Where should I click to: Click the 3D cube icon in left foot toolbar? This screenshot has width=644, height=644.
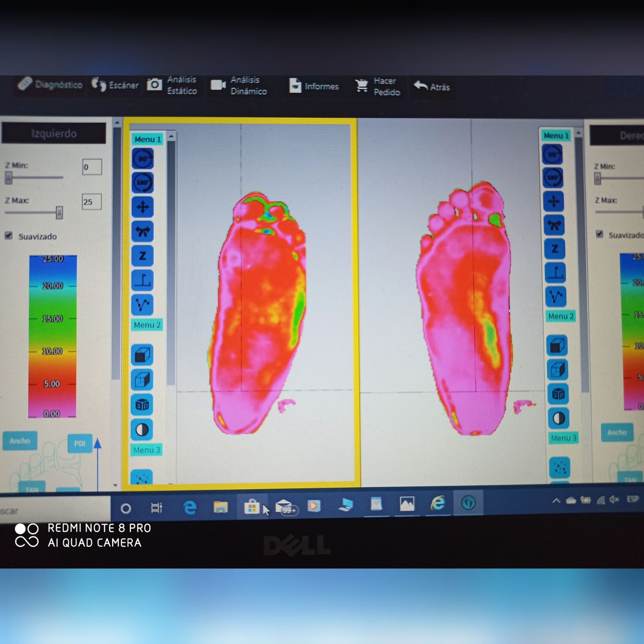[142, 405]
